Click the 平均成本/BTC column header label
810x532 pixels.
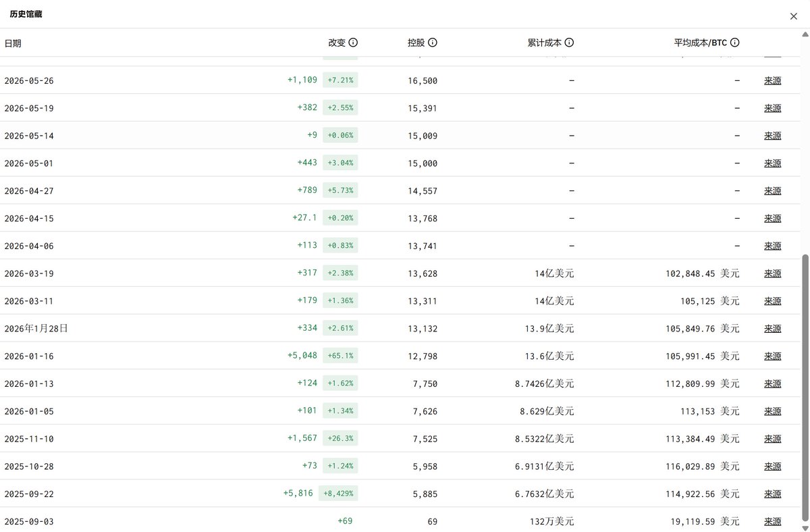[701, 43]
